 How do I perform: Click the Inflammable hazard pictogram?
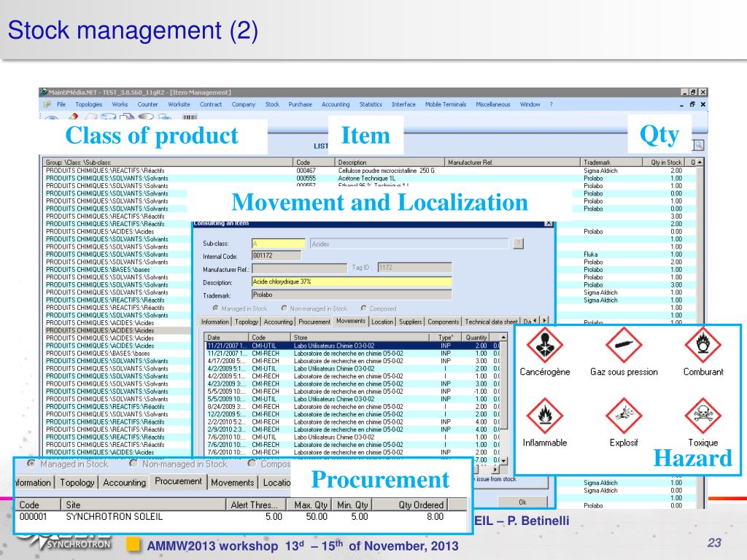click(544, 416)
